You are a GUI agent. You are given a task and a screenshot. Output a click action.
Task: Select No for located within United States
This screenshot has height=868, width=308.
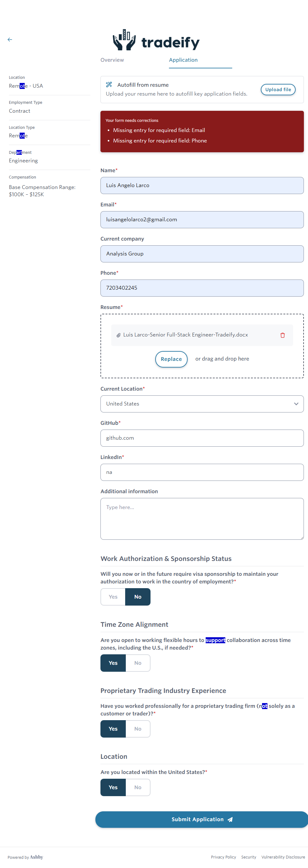[138, 787]
